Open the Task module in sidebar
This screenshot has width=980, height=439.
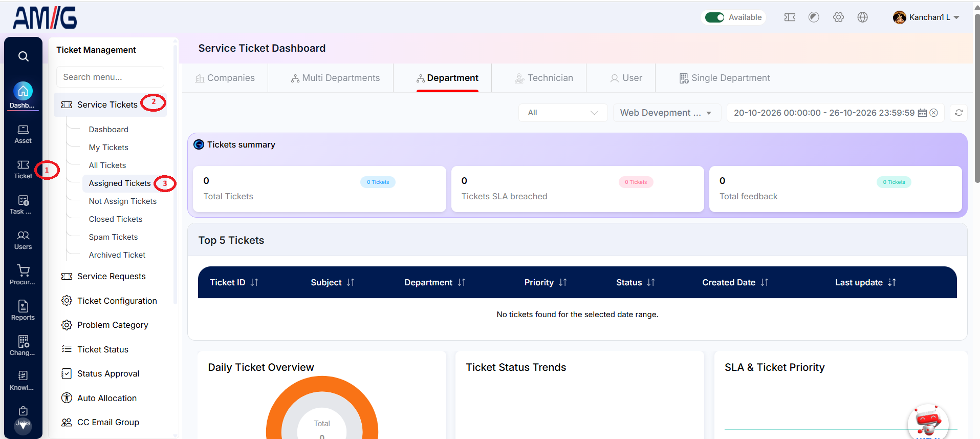coord(23,205)
